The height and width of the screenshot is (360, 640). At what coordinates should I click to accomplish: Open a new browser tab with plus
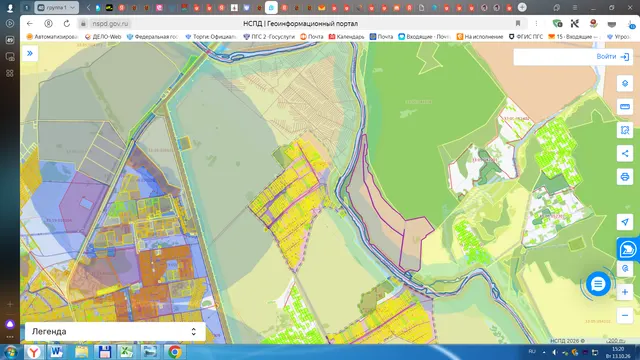click(x=522, y=7)
